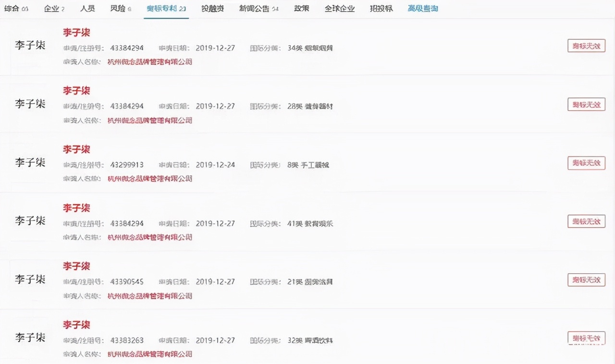
Task: Open the 风险 tab with count 6
Action: click(x=121, y=9)
